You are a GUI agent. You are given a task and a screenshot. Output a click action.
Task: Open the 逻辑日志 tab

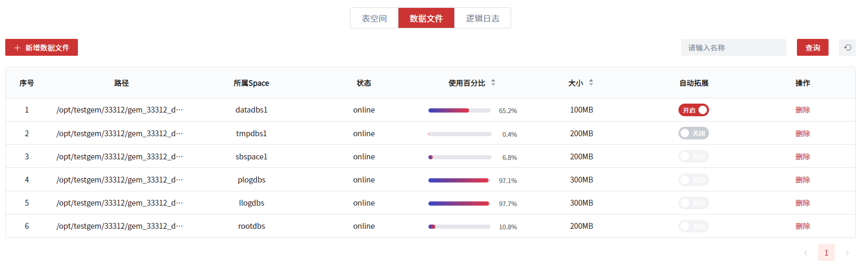482,18
